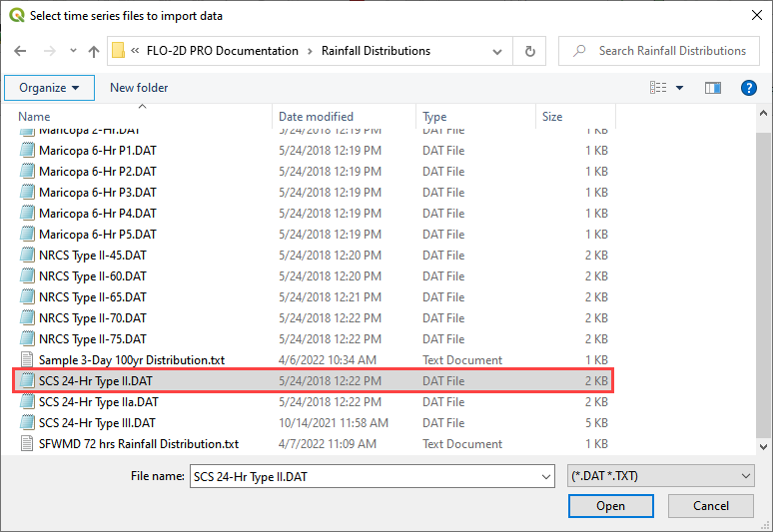Create a New folder
This screenshot has width=773, height=532.
tap(139, 88)
